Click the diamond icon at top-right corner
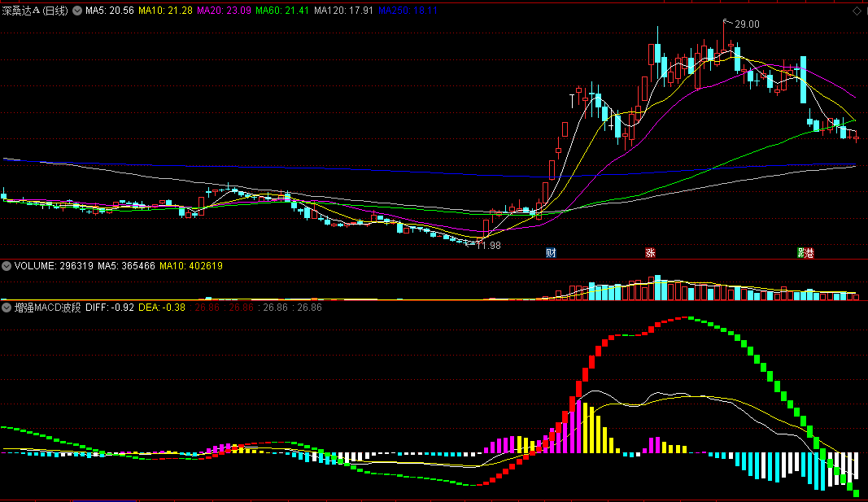Image resolution: width=868 pixels, height=502 pixels. tap(857, 11)
